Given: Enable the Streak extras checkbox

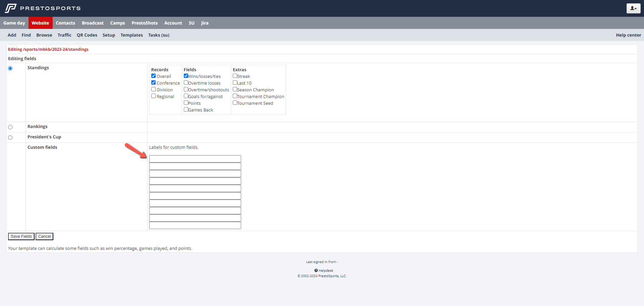Looking at the screenshot, I should pyautogui.click(x=235, y=76).
